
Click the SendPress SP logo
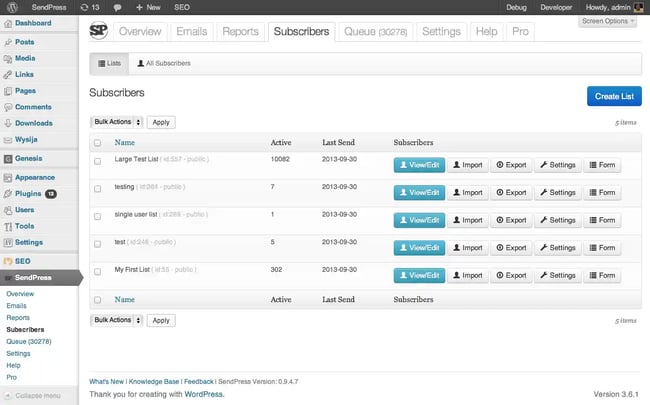point(99,30)
